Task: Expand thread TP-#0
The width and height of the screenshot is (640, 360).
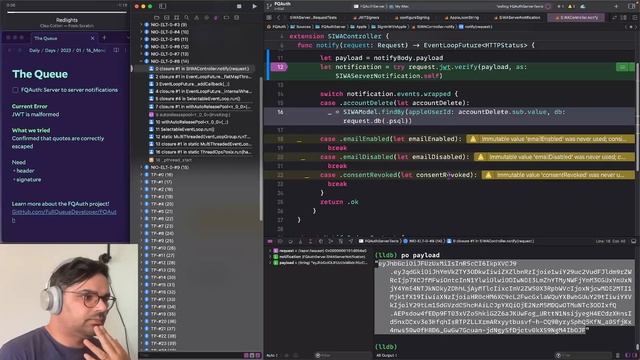Action: click(x=142, y=175)
